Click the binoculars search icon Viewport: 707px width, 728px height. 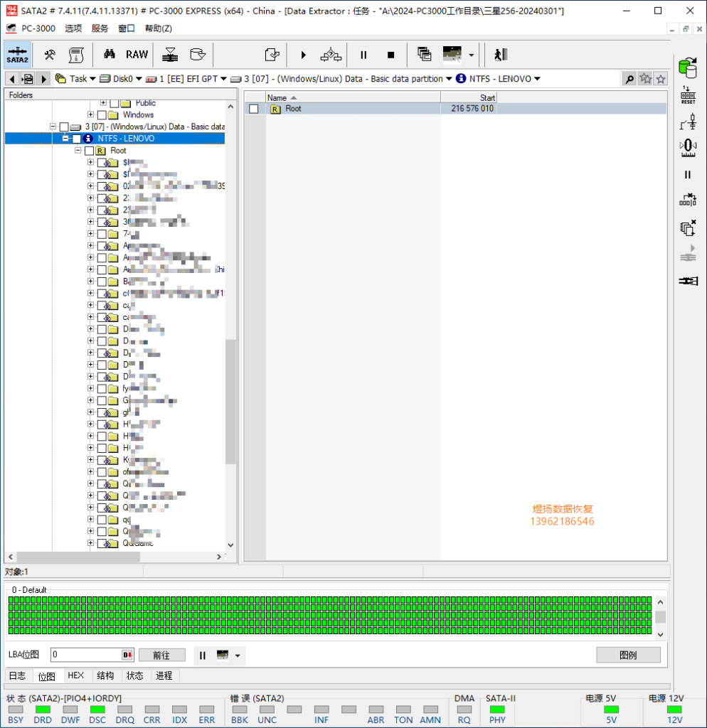[x=109, y=54]
